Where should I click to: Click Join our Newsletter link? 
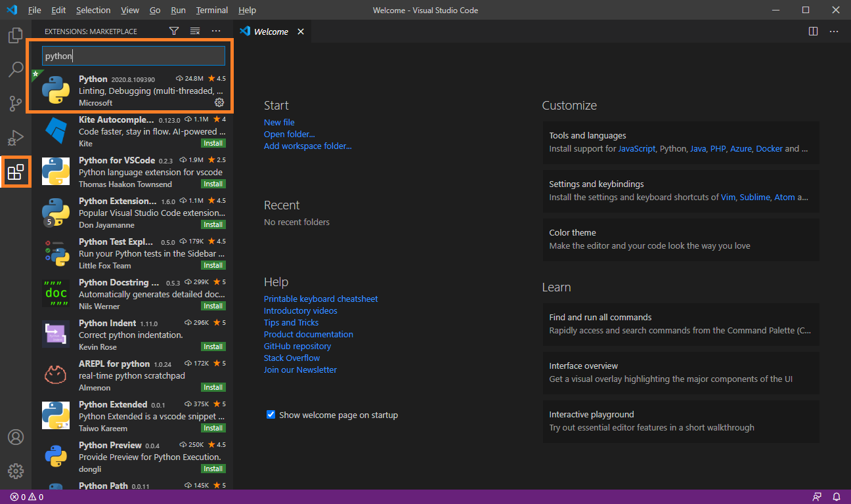301,369
